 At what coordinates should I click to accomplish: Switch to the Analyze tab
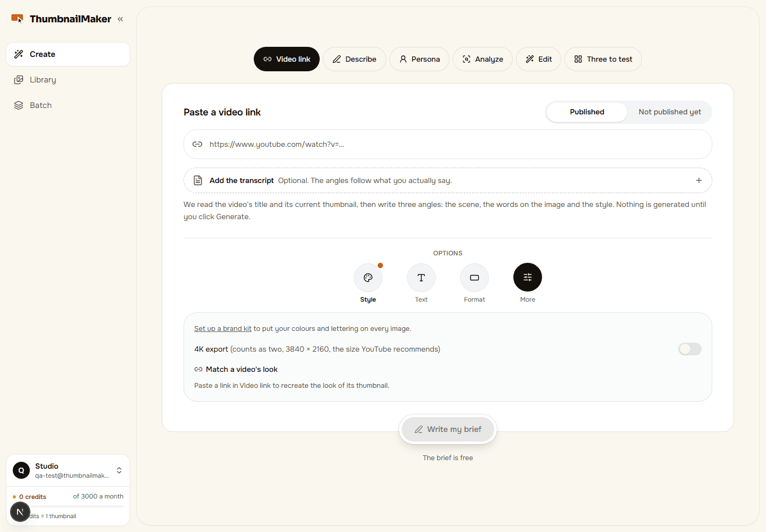[x=482, y=59]
